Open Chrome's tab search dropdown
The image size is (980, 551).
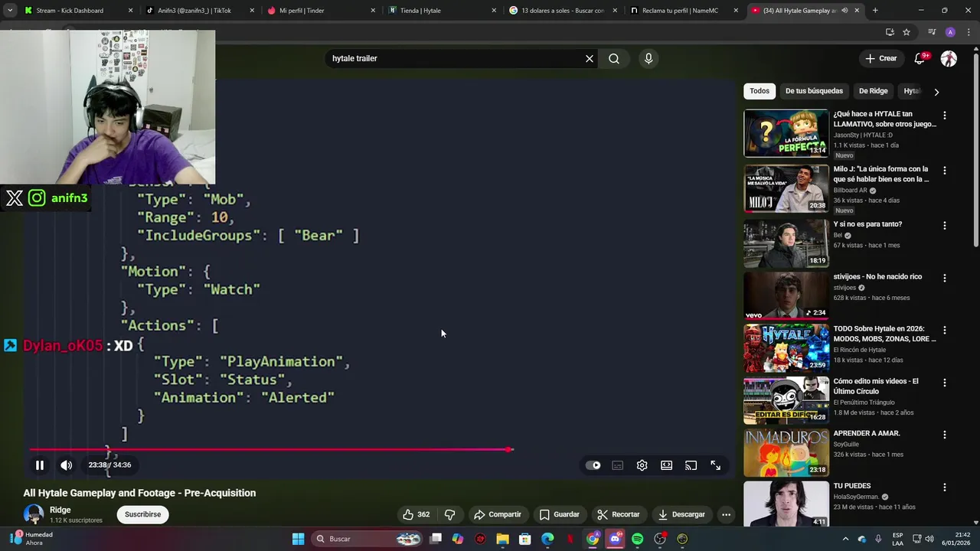coord(9,11)
